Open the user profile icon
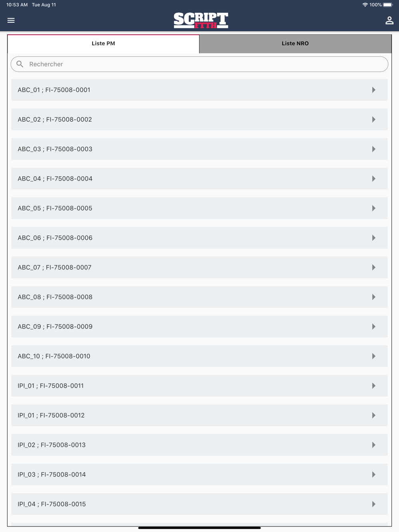Viewport: 399px width, 532px height. (389, 20)
